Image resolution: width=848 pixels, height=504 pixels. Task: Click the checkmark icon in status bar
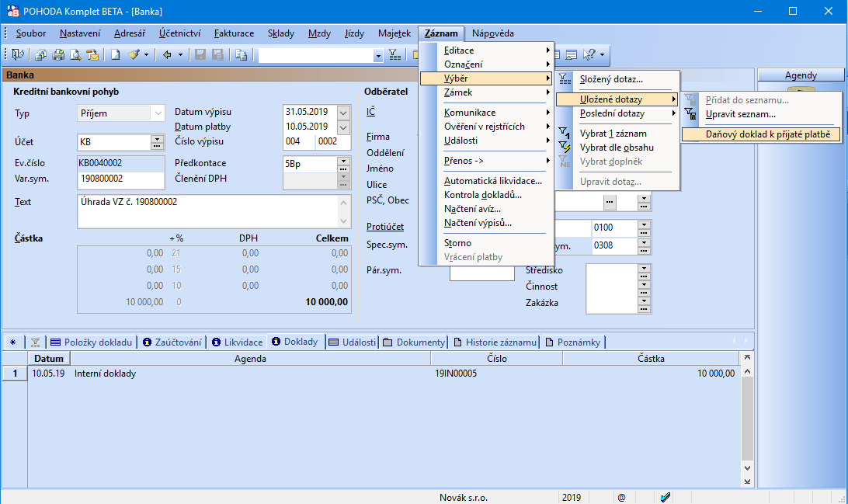(x=666, y=497)
